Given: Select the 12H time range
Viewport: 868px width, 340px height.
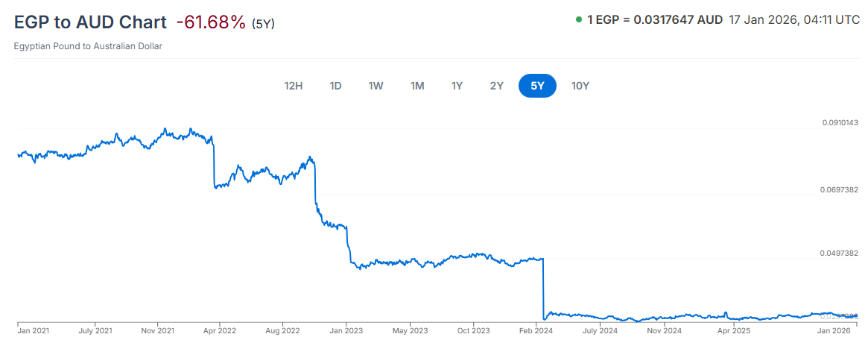Looking at the screenshot, I should tap(294, 86).
